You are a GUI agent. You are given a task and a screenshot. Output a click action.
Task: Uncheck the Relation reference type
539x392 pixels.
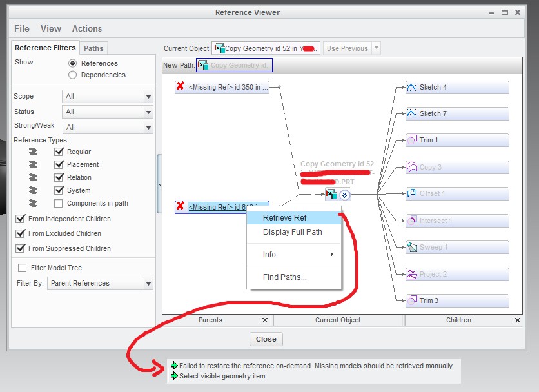[59, 177]
